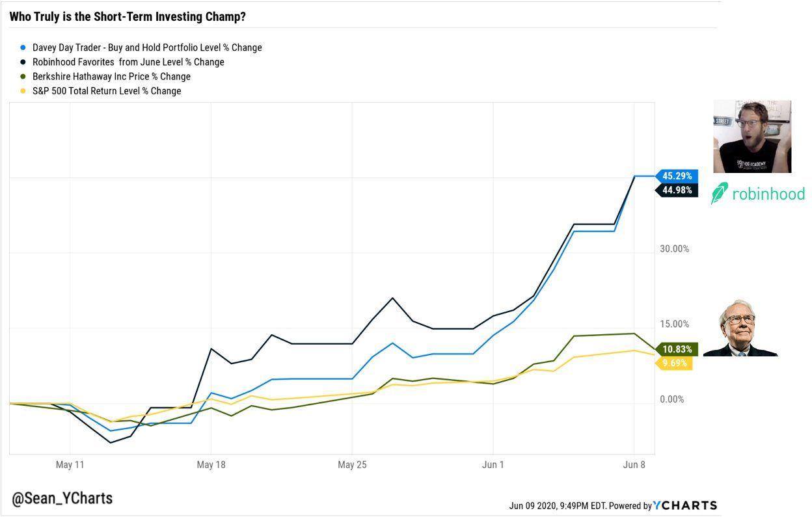Click the black 44.98% value tag
The height and width of the screenshot is (517, 812).
(x=678, y=190)
